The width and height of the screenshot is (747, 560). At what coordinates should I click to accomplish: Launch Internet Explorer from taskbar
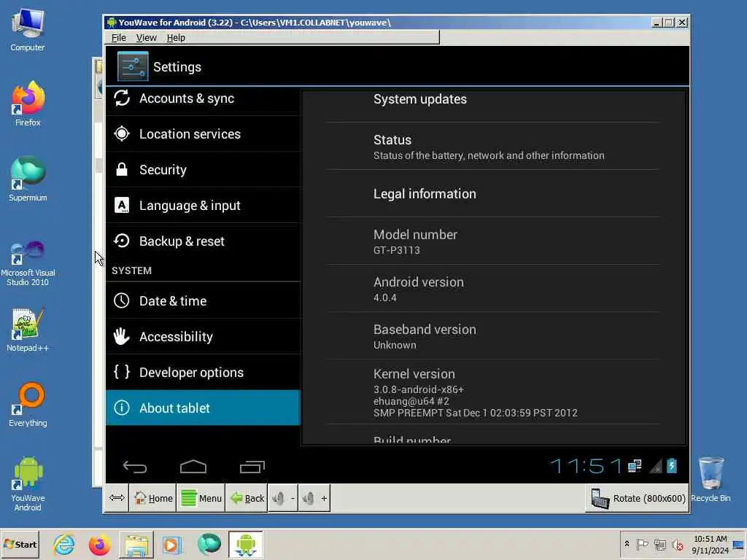64,544
